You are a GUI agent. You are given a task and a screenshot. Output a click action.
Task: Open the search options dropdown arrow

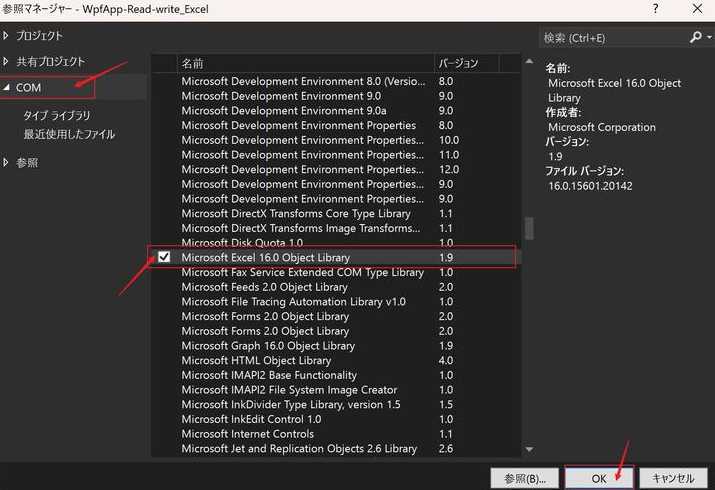click(x=709, y=37)
